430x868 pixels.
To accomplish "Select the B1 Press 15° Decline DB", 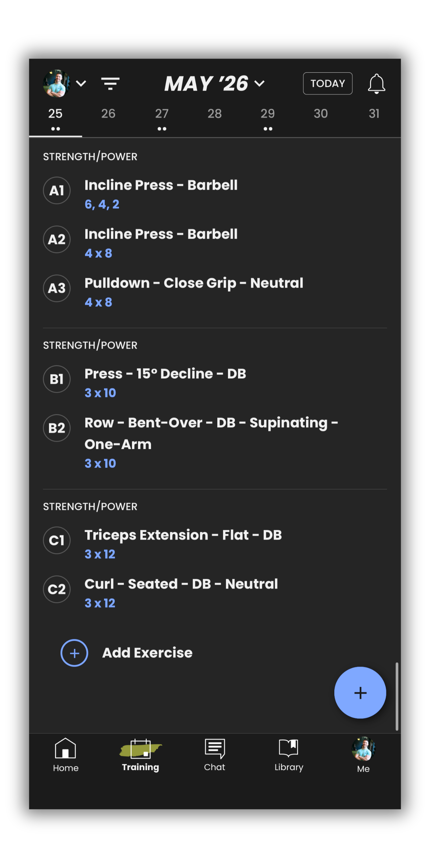I will click(165, 374).
